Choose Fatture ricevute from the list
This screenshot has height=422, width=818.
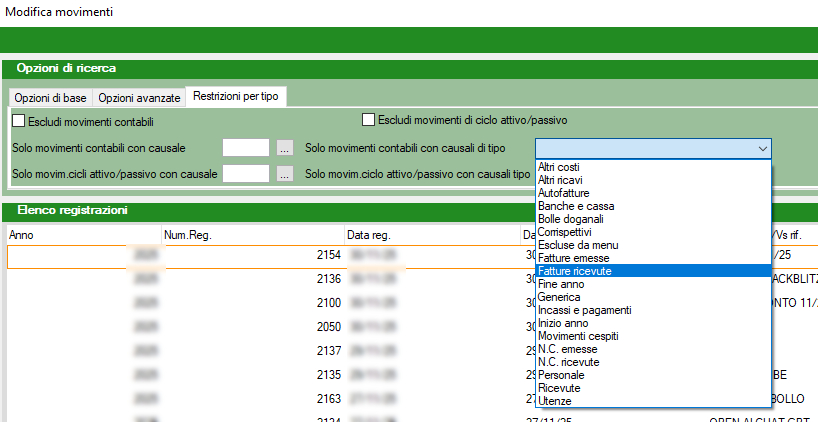[575, 271]
